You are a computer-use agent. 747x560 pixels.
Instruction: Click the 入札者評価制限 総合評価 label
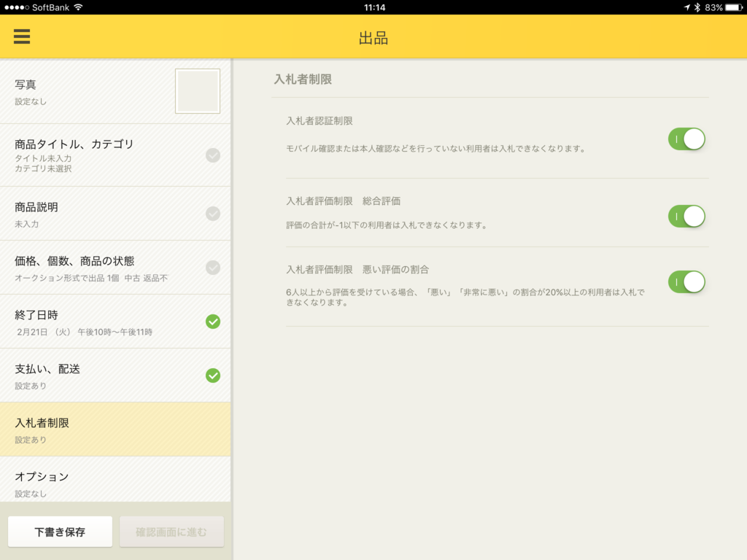coord(343,201)
